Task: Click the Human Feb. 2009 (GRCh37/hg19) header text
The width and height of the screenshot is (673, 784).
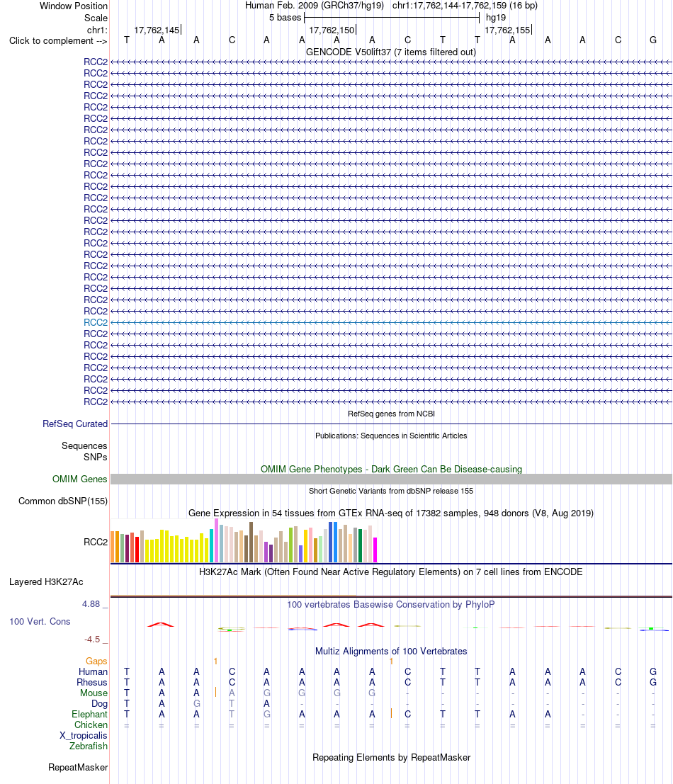Action: [x=314, y=6]
